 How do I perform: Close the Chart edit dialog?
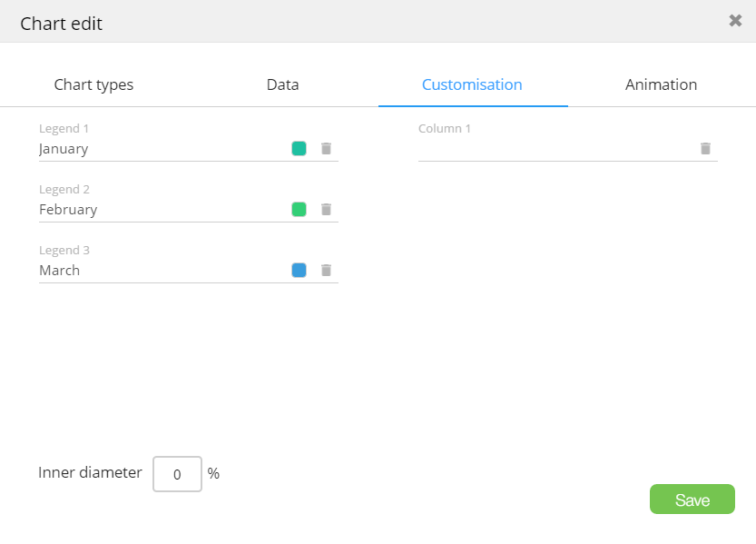[x=735, y=21]
